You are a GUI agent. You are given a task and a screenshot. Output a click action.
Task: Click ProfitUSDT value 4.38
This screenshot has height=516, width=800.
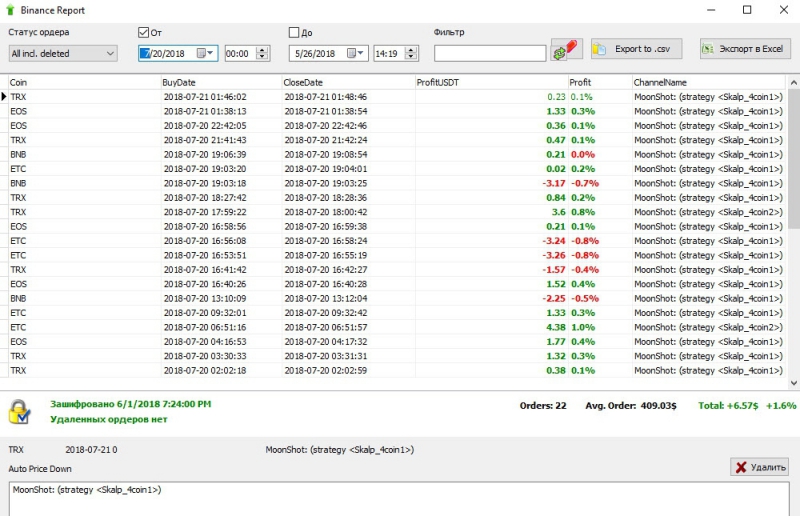(556, 327)
